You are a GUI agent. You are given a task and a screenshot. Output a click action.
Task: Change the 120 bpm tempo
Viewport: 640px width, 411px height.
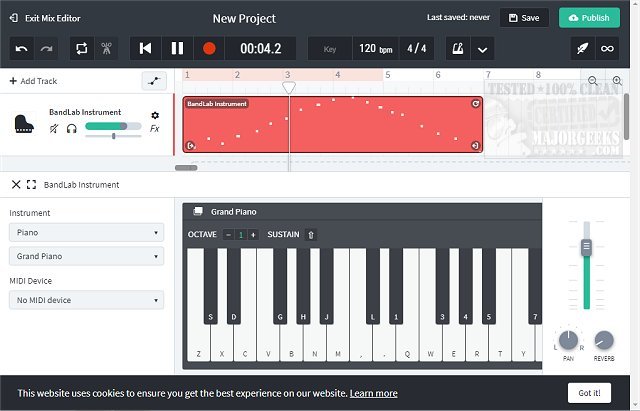pos(376,49)
